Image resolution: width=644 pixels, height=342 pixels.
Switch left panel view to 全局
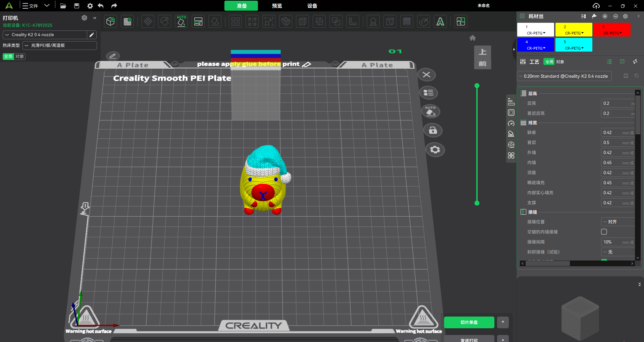pos(8,56)
